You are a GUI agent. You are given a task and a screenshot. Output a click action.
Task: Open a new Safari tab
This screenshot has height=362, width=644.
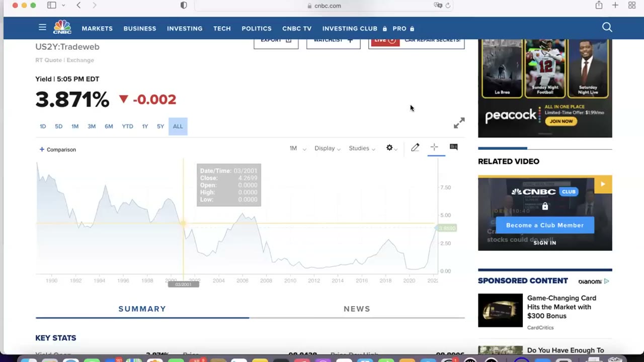click(615, 5)
